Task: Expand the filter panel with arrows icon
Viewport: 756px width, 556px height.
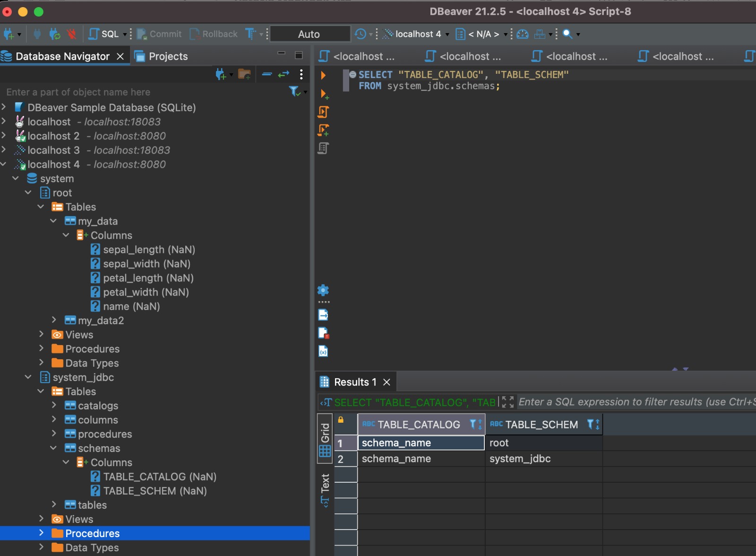Action: tap(508, 402)
